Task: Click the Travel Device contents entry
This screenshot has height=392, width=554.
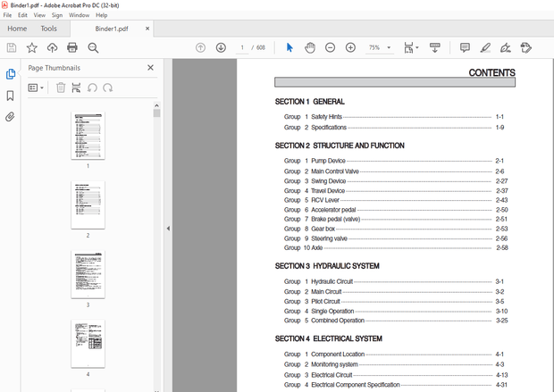Action: click(328, 191)
